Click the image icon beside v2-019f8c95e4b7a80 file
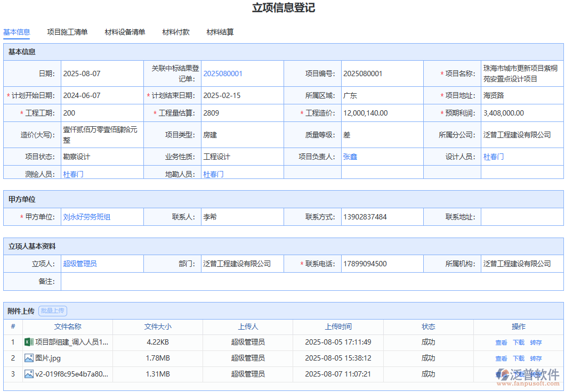This screenshot has height=392, width=565. pos(29,374)
